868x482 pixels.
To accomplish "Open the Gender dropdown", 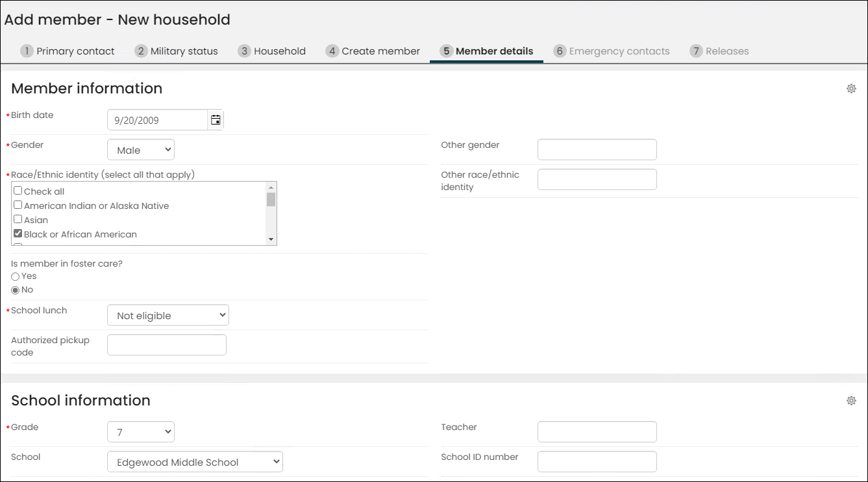I will [141, 150].
